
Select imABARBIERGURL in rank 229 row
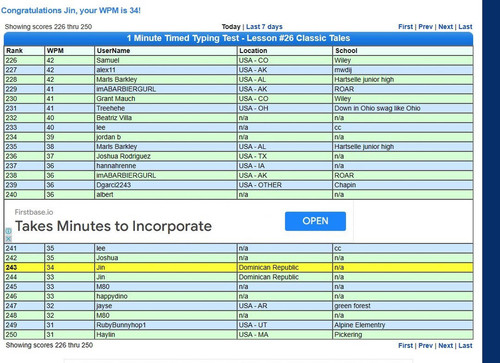tap(126, 89)
